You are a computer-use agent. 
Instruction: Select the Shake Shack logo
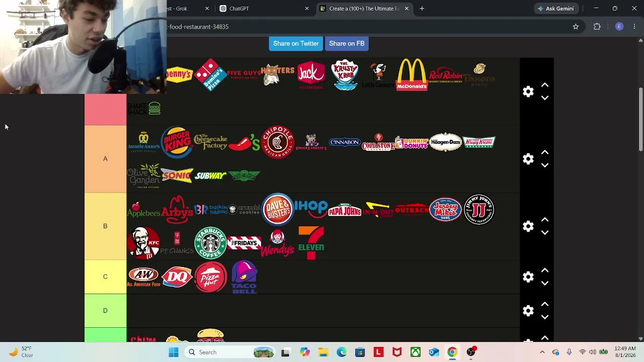pyautogui.click(x=143, y=108)
